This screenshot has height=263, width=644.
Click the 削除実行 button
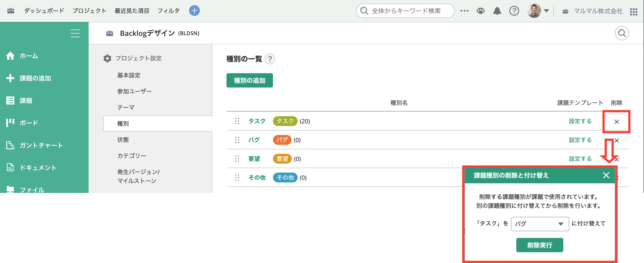point(540,245)
